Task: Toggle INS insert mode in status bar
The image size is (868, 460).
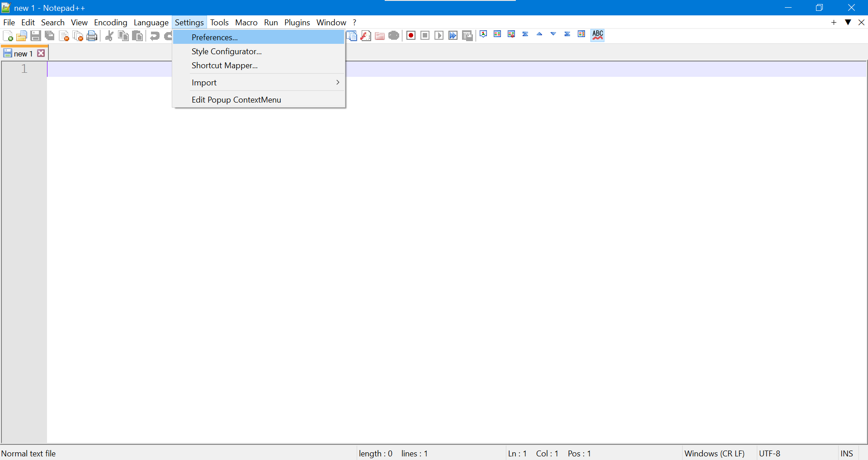Action: click(x=846, y=453)
